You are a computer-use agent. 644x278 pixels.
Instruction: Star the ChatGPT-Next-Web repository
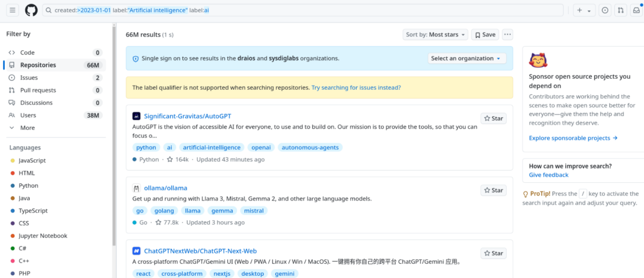[x=493, y=253]
